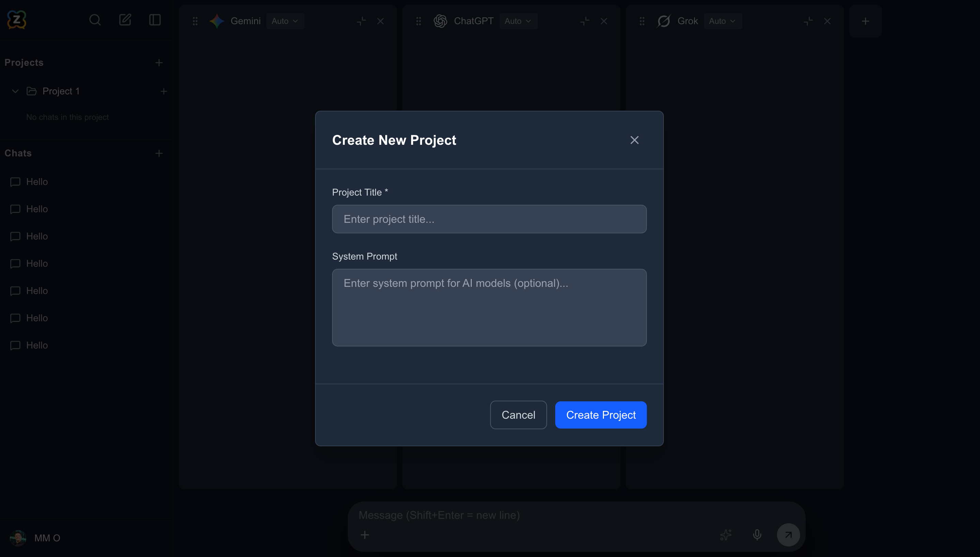Toggle the sidebar panel icon

click(x=155, y=20)
